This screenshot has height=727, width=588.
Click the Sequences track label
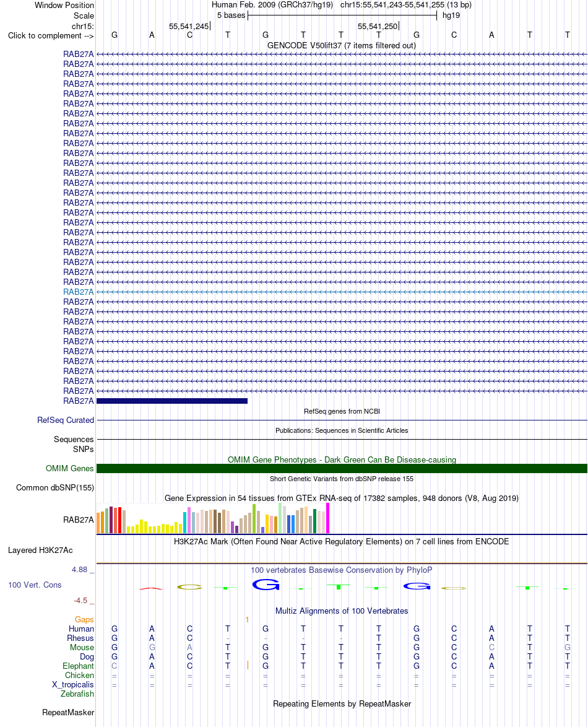click(x=74, y=439)
